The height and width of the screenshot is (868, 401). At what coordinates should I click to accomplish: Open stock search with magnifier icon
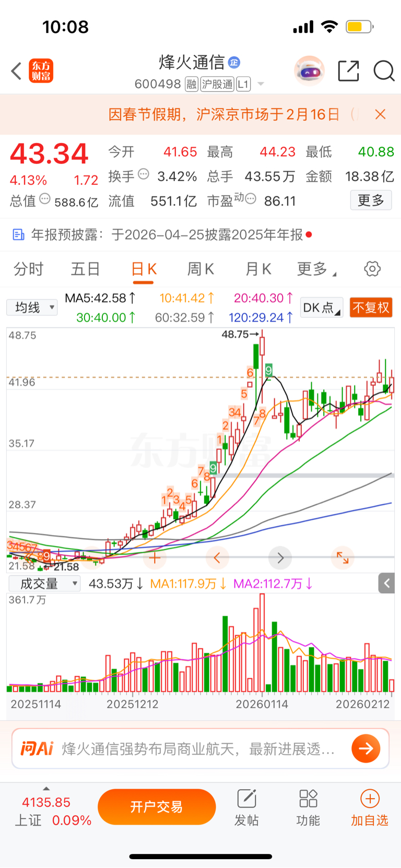(384, 71)
